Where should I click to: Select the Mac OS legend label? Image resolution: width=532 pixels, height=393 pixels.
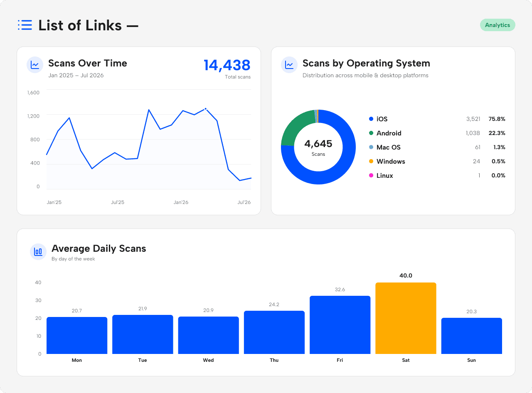click(x=389, y=147)
